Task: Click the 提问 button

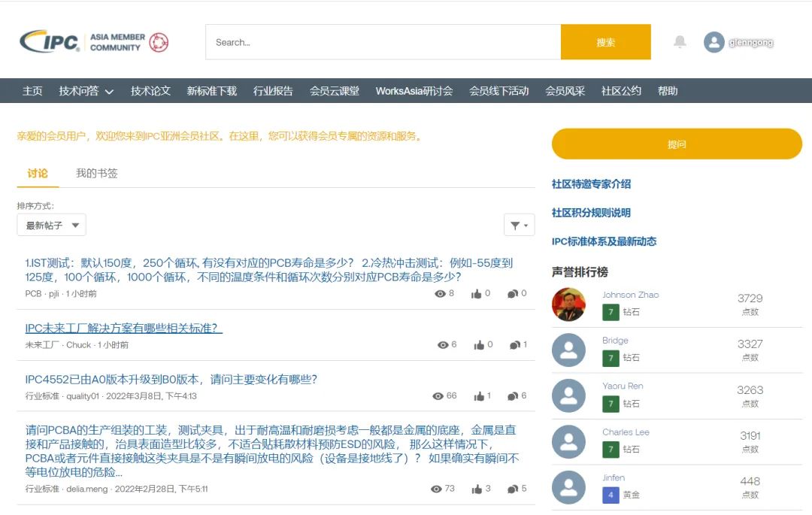Action: (x=675, y=144)
